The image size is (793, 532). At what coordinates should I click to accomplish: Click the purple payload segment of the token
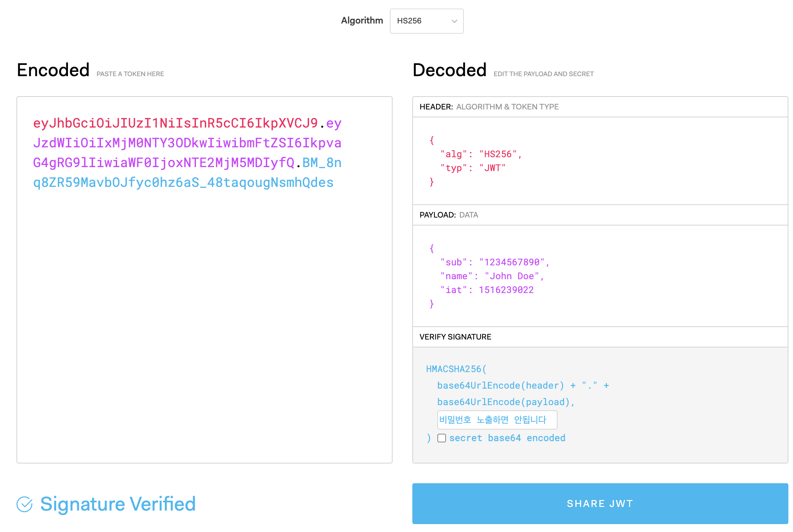[x=187, y=143]
